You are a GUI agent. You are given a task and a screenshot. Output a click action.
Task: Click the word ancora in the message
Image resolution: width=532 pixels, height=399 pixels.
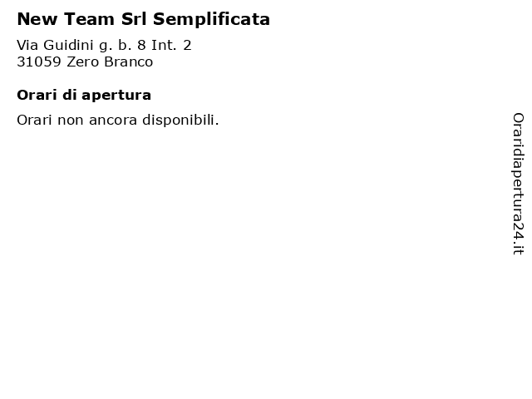pyautogui.click(x=113, y=121)
